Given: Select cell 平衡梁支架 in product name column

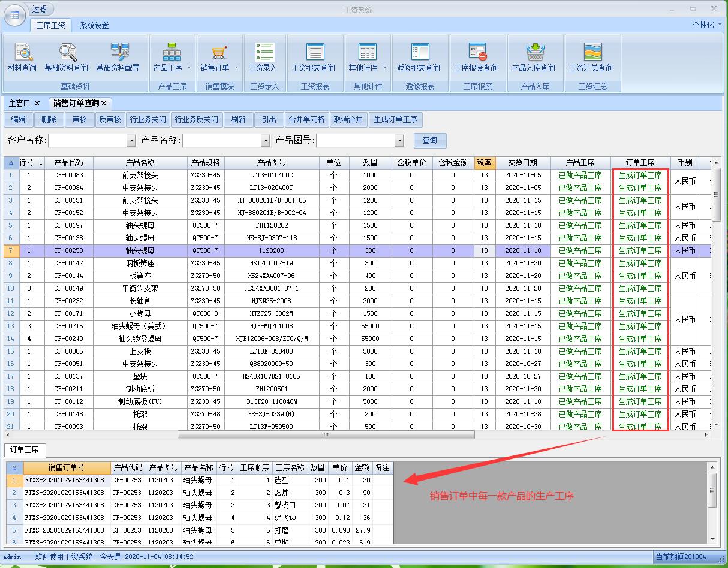Looking at the screenshot, I should point(140,288).
